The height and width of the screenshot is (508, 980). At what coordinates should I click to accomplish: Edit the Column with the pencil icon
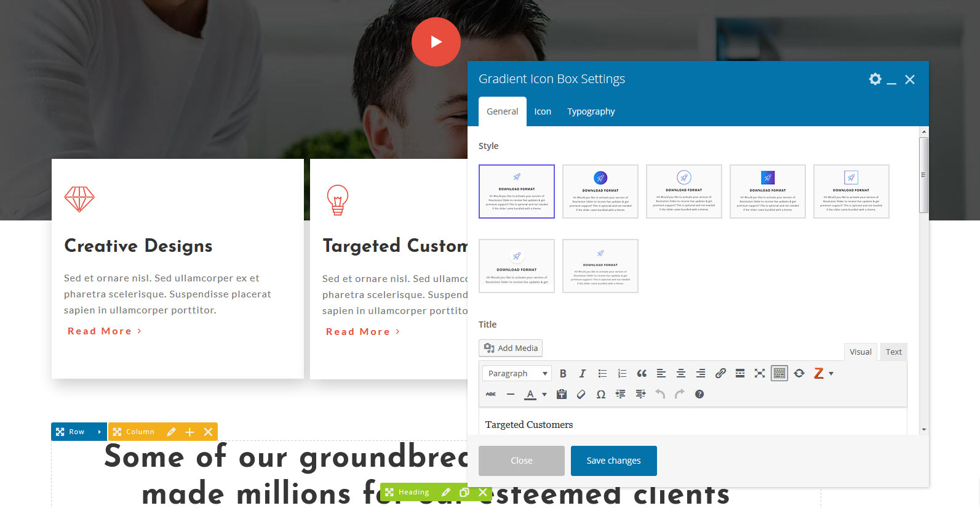pos(171,432)
